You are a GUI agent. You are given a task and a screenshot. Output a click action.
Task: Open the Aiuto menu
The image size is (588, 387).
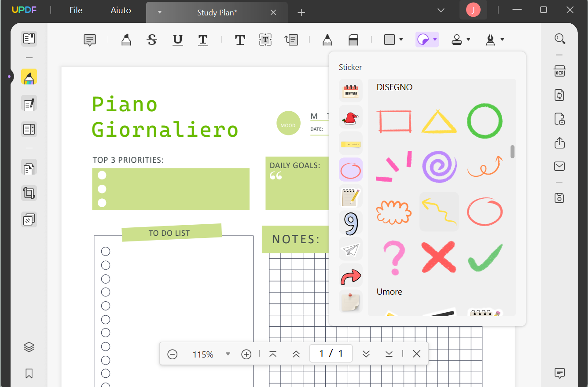coord(121,10)
